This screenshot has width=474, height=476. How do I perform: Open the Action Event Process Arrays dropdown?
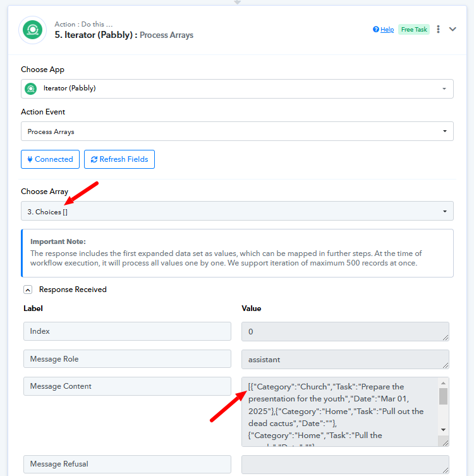click(x=237, y=131)
